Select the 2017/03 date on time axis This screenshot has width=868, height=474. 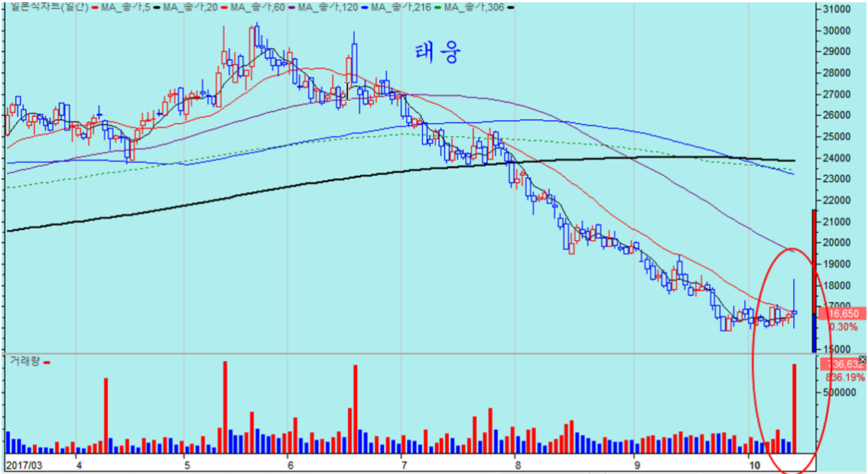(x=23, y=464)
